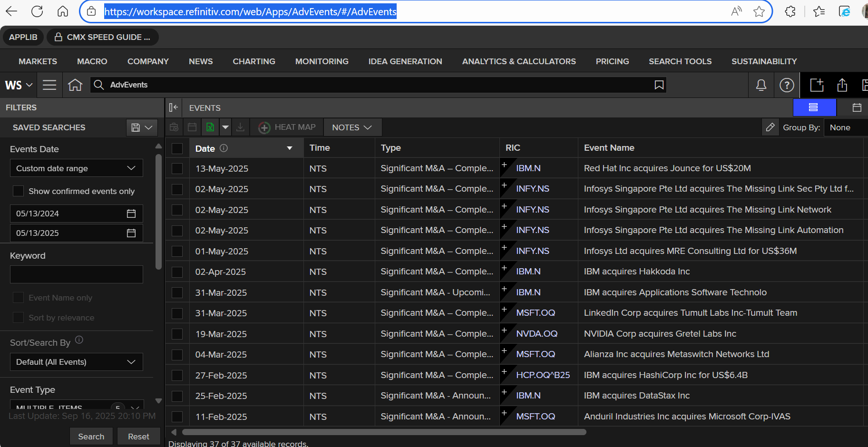868x447 pixels.
Task: Open the IDEA GENERATION menu
Action: tap(405, 61)
